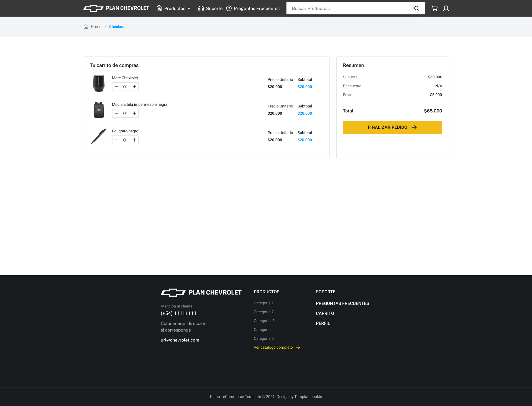Open the shopping cart icon in header
The width and height of the screenshot is (532, 406).
(x=434, y=8)
